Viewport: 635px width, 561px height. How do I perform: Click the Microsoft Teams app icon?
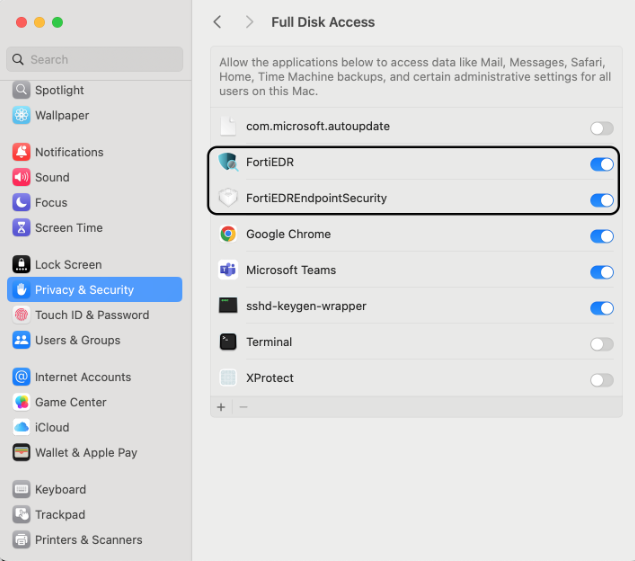coord(228,271)
